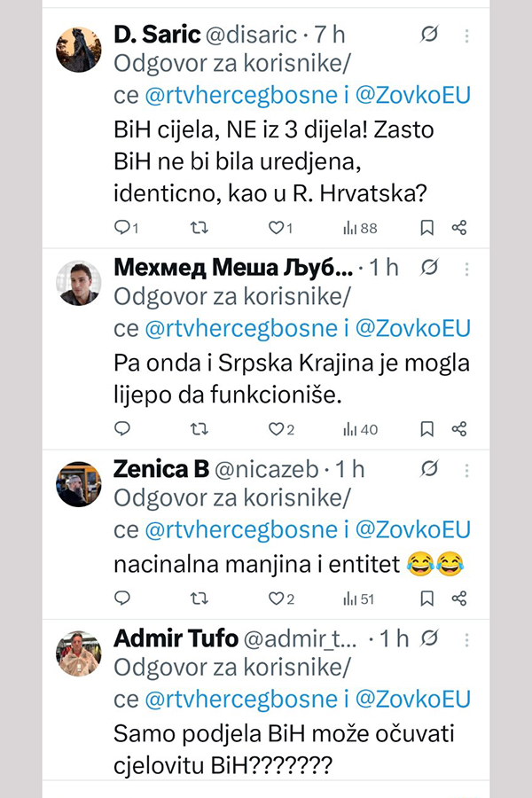Screen dimensions: 532x798
Task: Open @ZovkoEU mention in Admir Tufo's reply
Action: (412, 699)
